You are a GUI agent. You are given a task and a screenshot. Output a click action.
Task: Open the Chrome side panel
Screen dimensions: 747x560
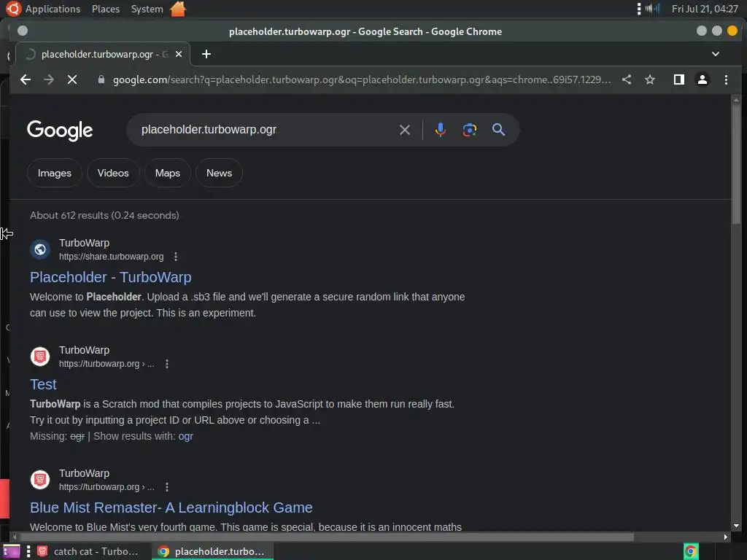tap(679, 79)
